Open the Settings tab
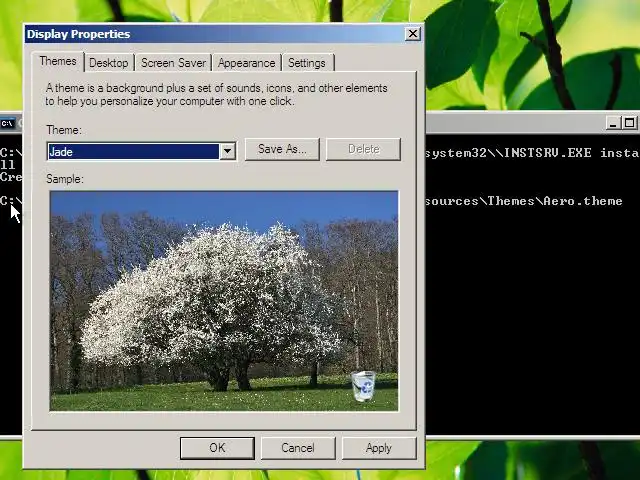This screenshot has width=640, height=480. click(x=307, y=63)
